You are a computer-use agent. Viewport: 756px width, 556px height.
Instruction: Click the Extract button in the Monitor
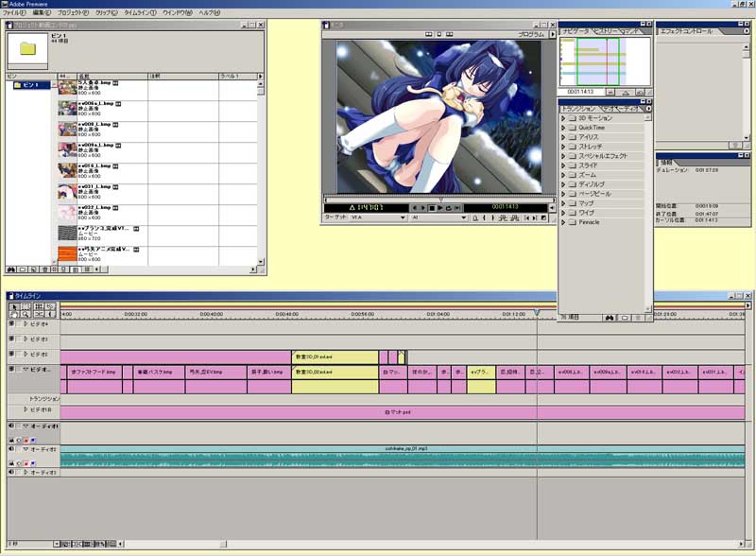[515, 218]
